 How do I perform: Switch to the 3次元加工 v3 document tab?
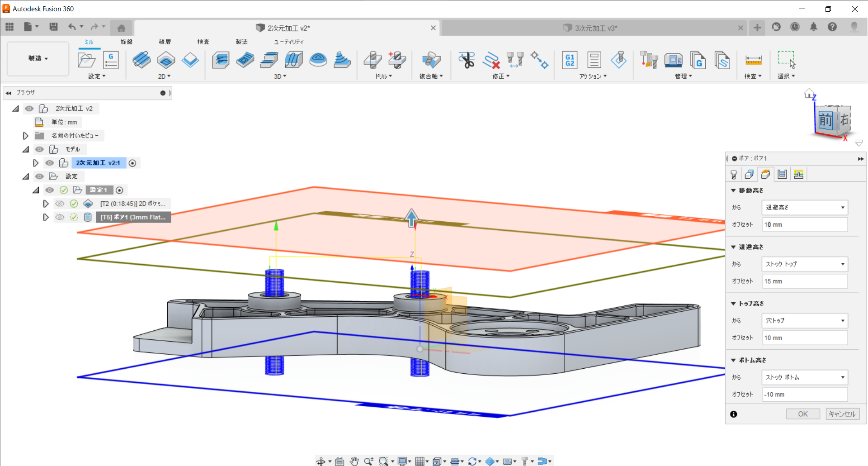click(x=595, y=28)
